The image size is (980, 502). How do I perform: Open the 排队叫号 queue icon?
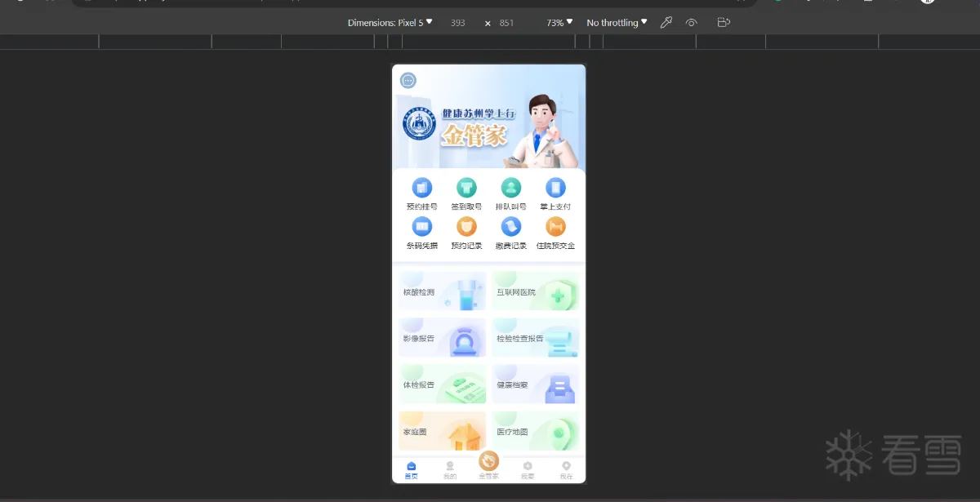point(511,188)
